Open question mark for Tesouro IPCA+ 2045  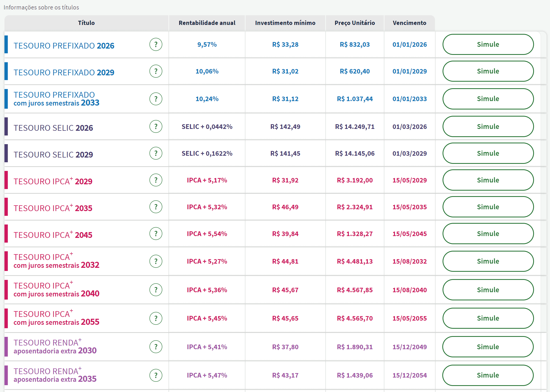156,234
